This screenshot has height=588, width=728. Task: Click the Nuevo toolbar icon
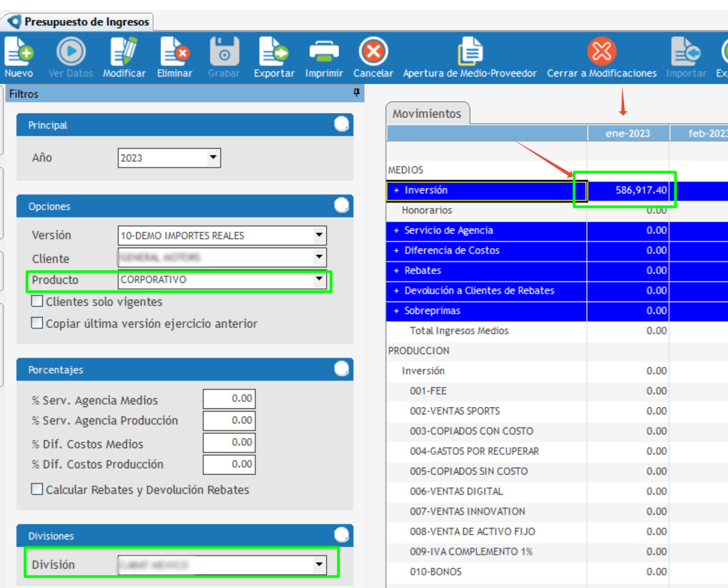(19, 52)
